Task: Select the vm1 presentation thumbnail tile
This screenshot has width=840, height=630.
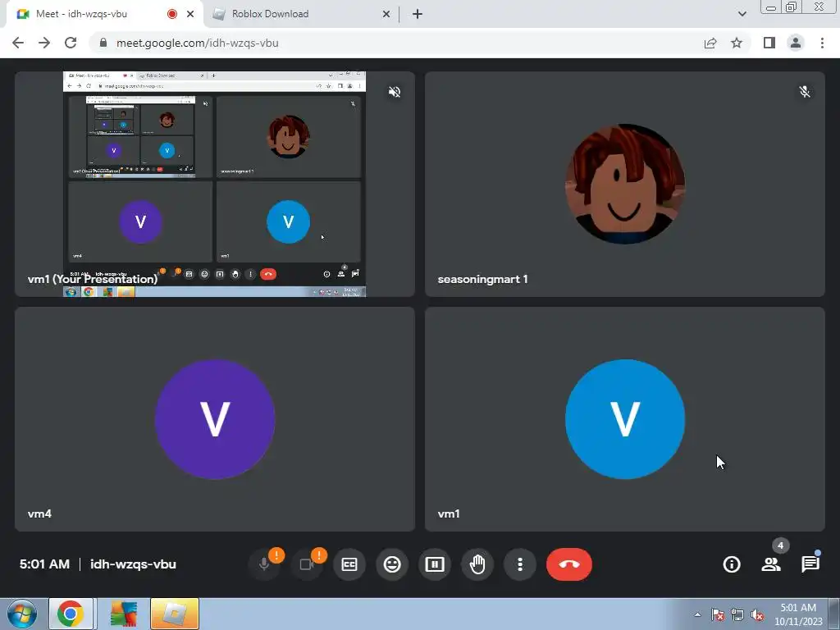Action: 215,184
